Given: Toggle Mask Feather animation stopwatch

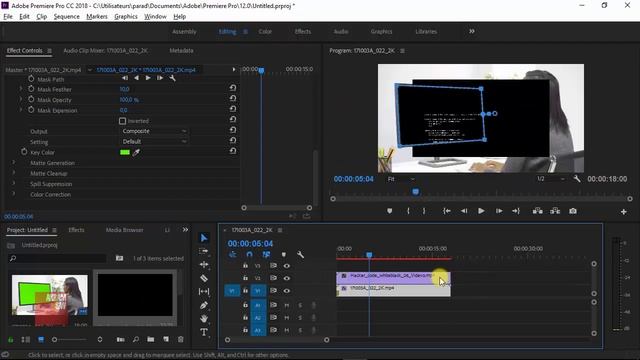Looking at the screenshot, I should (x=31, y=89).
